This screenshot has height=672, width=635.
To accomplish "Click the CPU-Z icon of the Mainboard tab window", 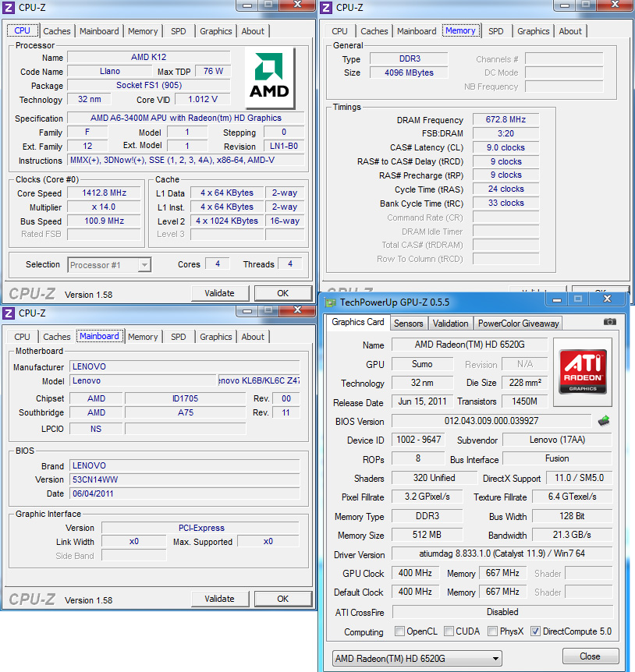I will pos(9,313).
